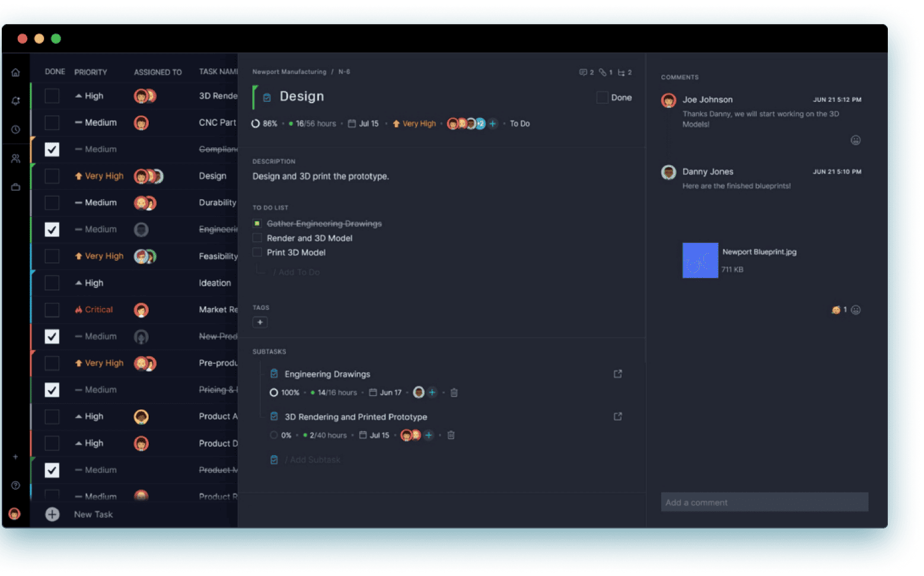The width and height of the screenshot is (924, 576).
Task: Uncheck the completed Compliance task row
Action: [52, 149]
